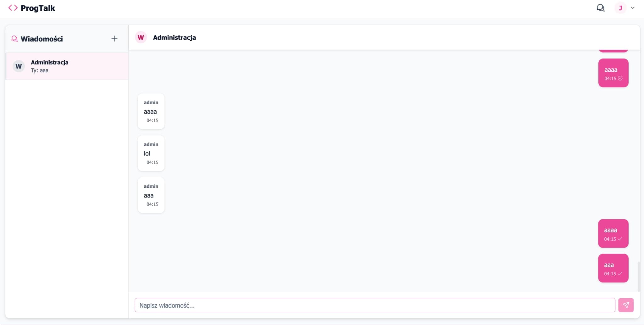644x325 pixels.
Task: Click the plus icon to start new conversation
Action: point(114,38)
